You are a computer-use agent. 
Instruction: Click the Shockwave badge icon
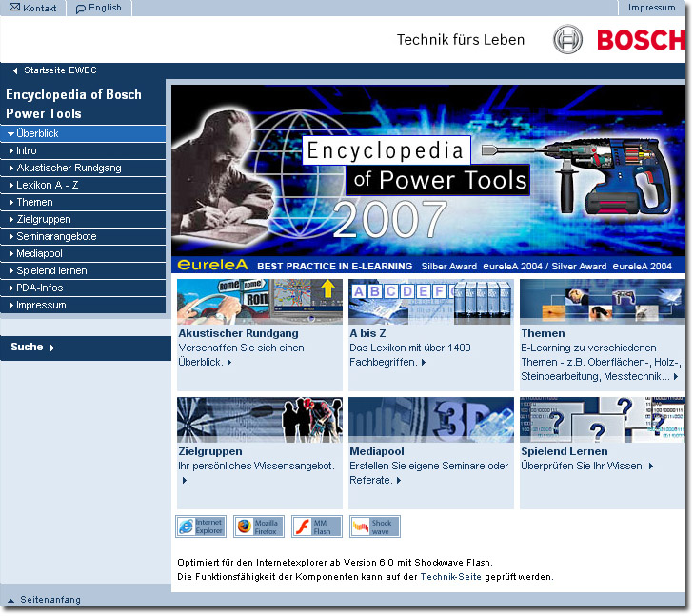(375, 527)
